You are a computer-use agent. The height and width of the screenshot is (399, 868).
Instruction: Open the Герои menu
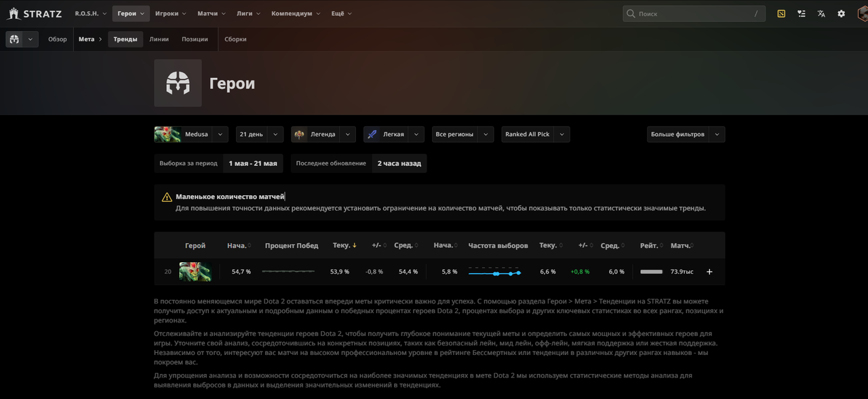pos(131,14)
